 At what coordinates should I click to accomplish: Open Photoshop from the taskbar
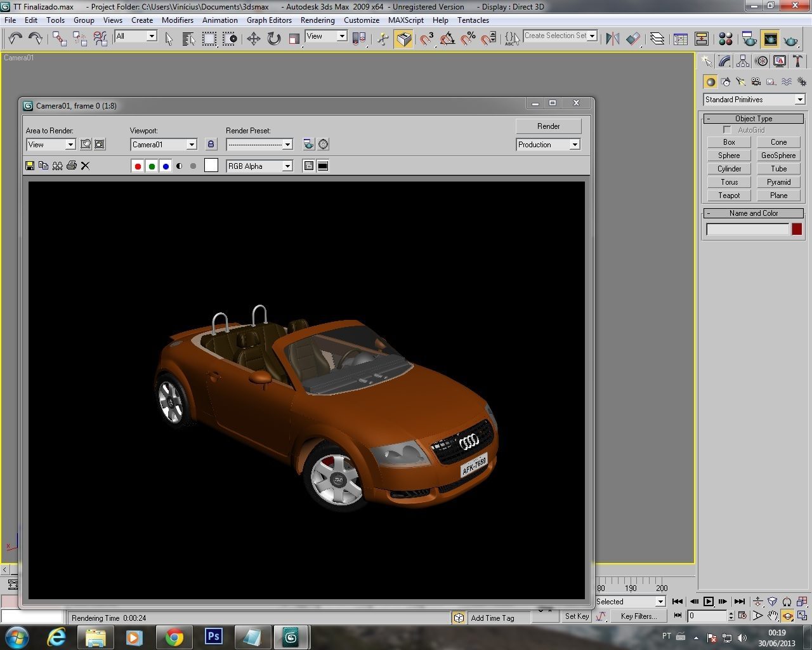click(x=214, y=637)
